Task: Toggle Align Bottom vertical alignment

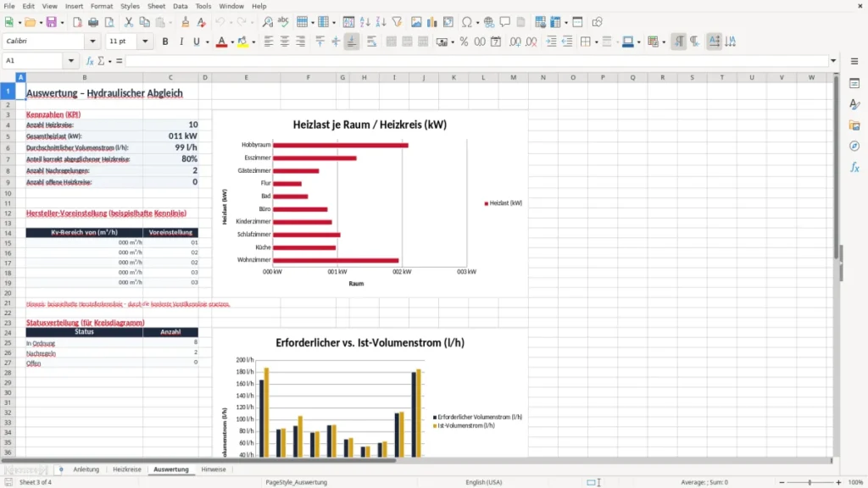Action: coord(352,42)
